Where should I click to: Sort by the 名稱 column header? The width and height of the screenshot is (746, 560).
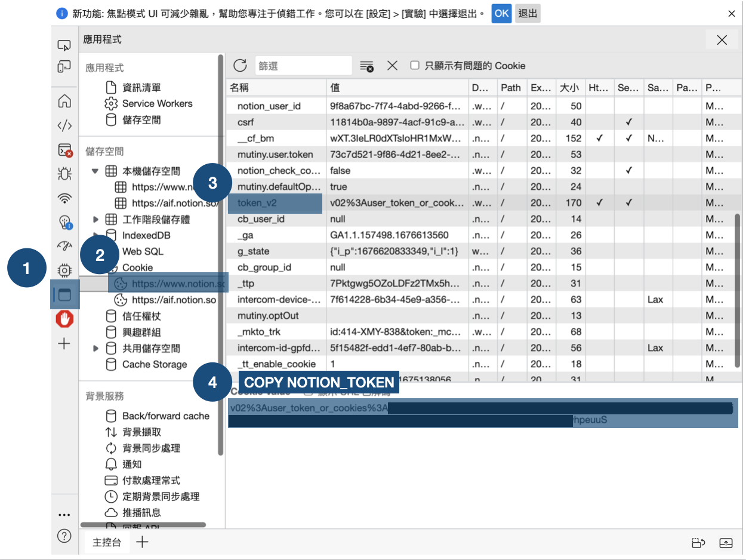[x=276, y=88]
